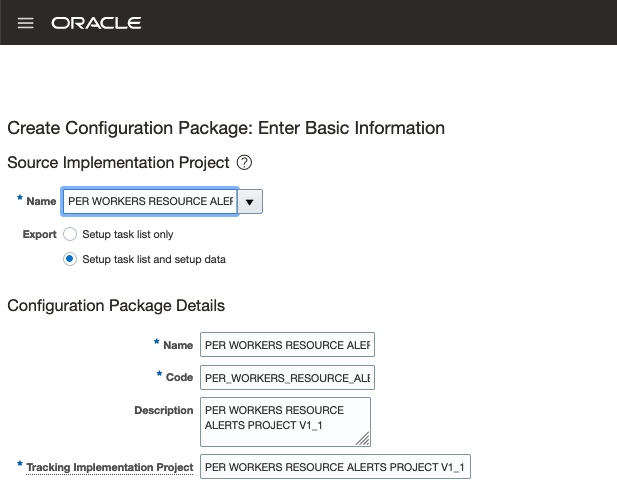Select 'Setup task list only' radio button

pos(70,234)
